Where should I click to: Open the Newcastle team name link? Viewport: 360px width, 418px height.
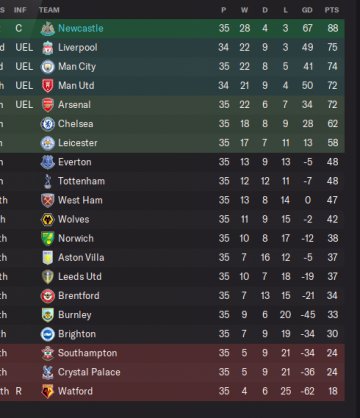(x=81, y=28)
